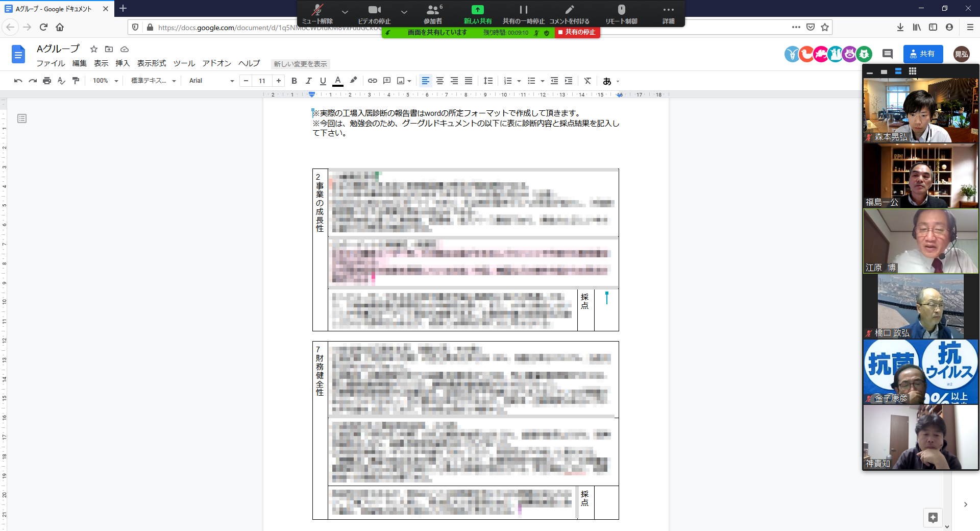Insert an image from toolbar
980x531 pixels.
click(401, 81)
